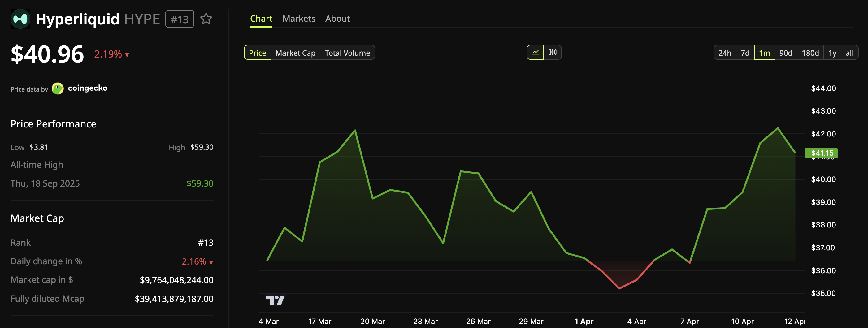Toggle the chart to Total Volume
Viewport: 868px width, 328px height.
tap(347, 53)
